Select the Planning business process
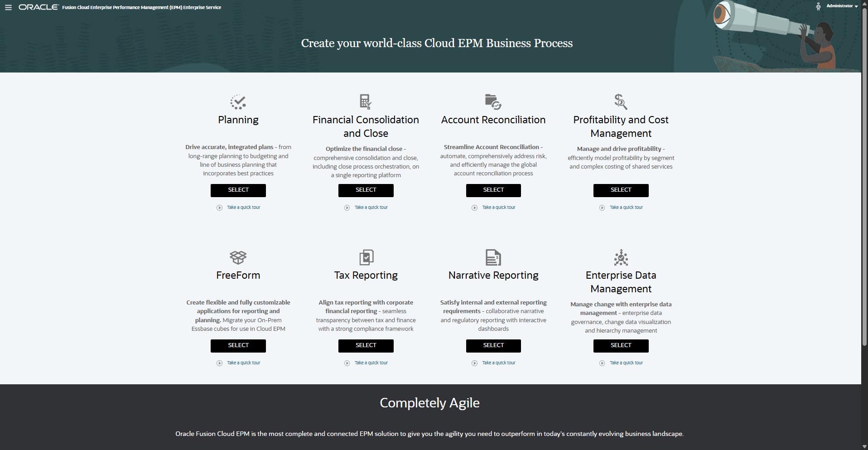This screenshot has height=450, width=868. click(238, 190)
